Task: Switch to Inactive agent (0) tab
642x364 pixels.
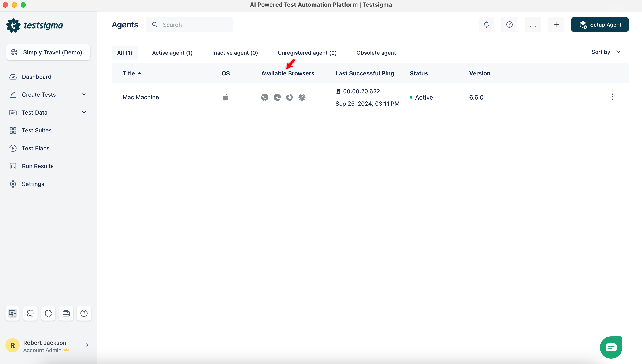Action: click(235, 53)
